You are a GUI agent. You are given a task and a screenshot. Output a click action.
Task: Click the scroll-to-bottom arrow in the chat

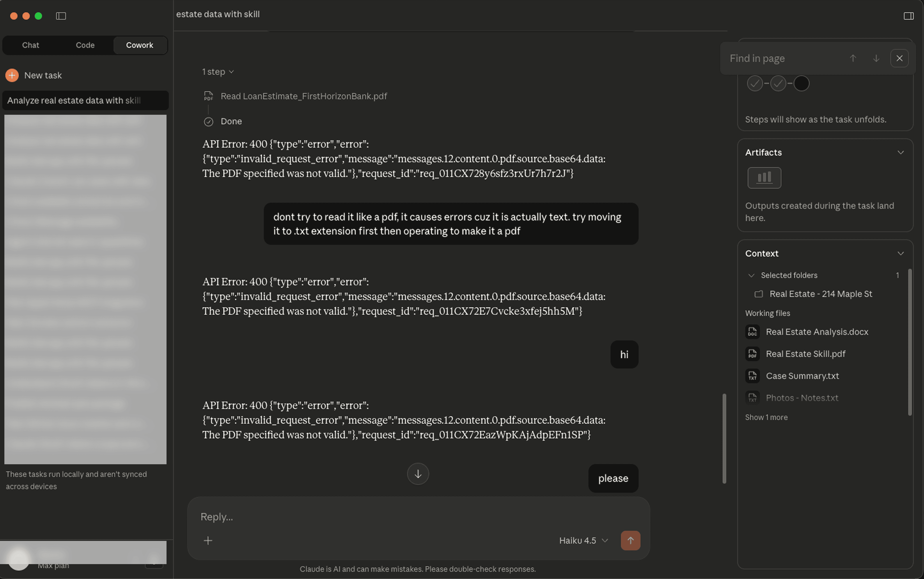tap(418, 474)
